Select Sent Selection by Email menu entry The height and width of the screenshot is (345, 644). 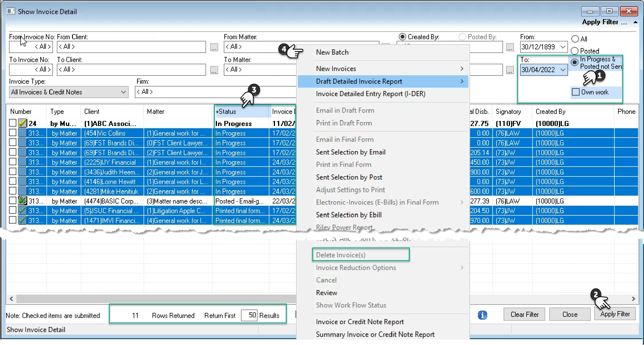click(351, 152)
